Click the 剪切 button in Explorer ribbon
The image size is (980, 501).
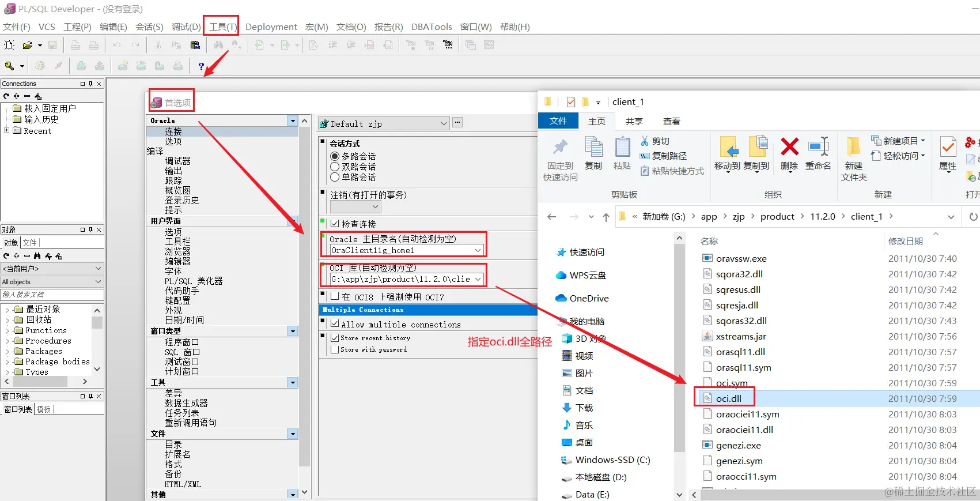coord(654,141)
